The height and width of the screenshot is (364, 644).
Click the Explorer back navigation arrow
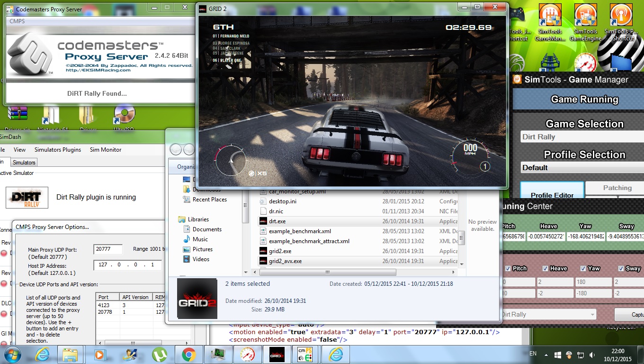tap(176, 149)
